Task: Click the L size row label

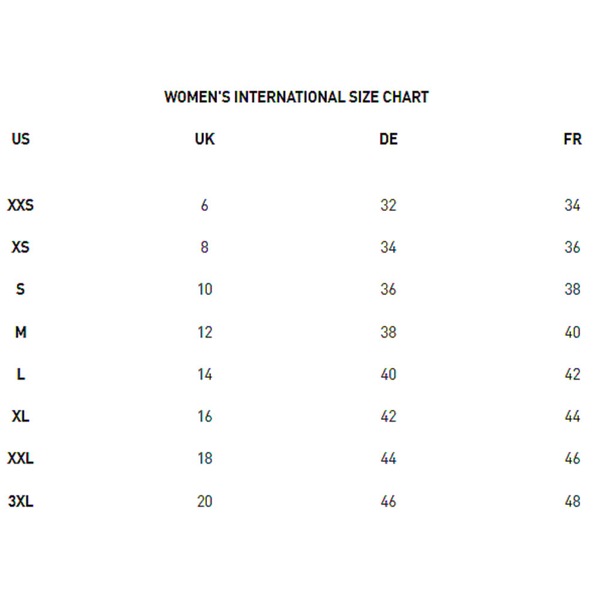Action: click(x=21, y=374)
